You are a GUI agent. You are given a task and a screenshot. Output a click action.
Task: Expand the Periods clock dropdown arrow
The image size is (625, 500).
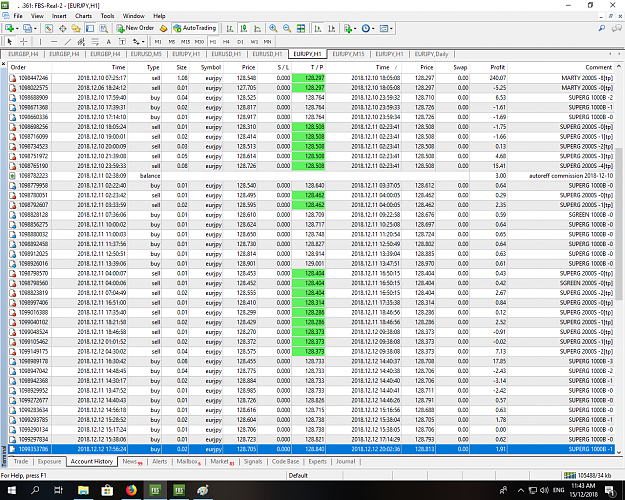click(x=373, y=29)
